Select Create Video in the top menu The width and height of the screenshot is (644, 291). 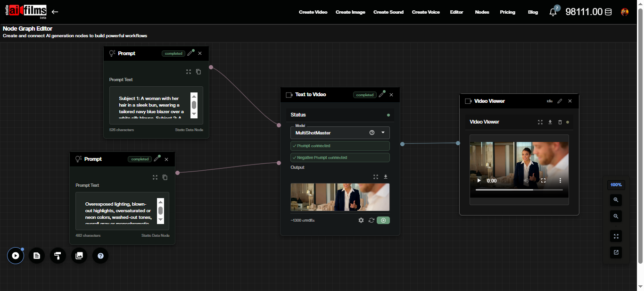pos(313,12)
